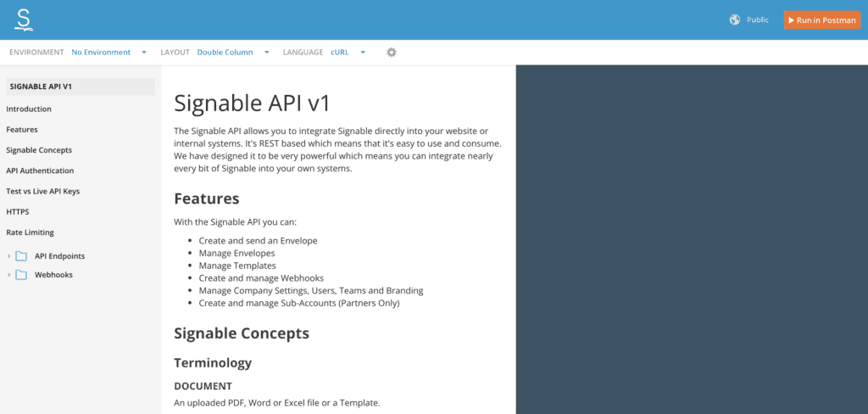Image resolution: width=868 pixels, height=414 pixels.
Task: Go to Rate Limiting in sidebar
Action: [x=30, y=232]
